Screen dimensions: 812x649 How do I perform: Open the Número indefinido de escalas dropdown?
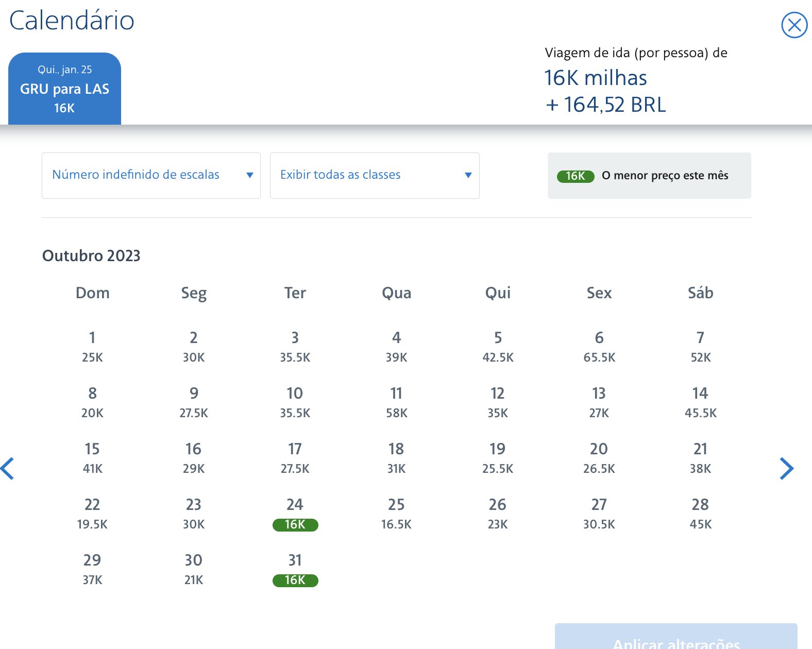pyautogui.click(x=151, y=175)
